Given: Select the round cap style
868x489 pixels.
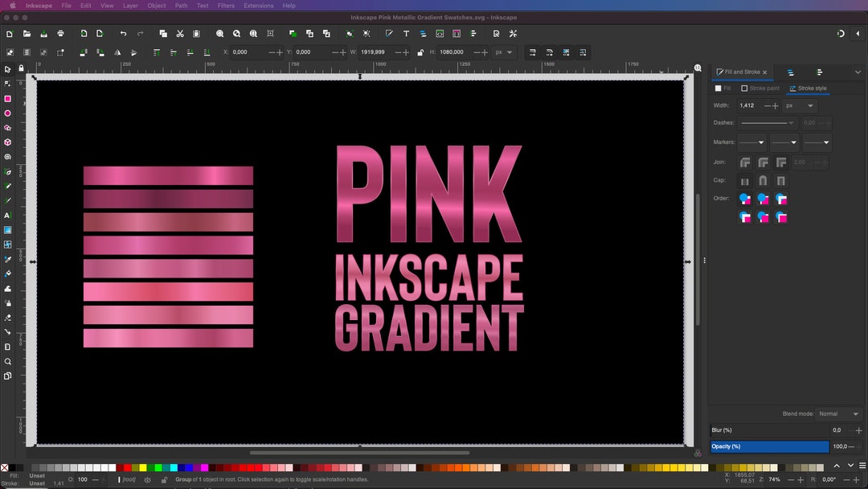Looking at the screenshot, I should tap(762, 180).
